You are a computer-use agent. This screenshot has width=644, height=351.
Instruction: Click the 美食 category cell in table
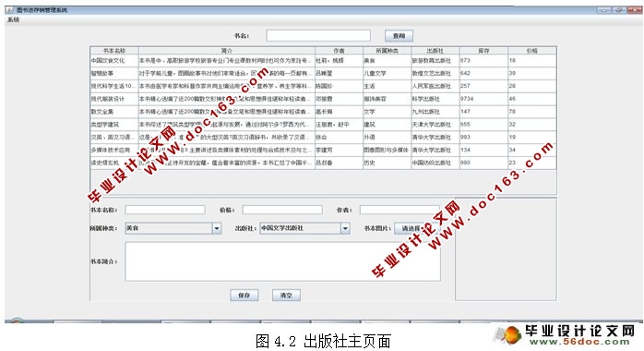tap(387, 60)
